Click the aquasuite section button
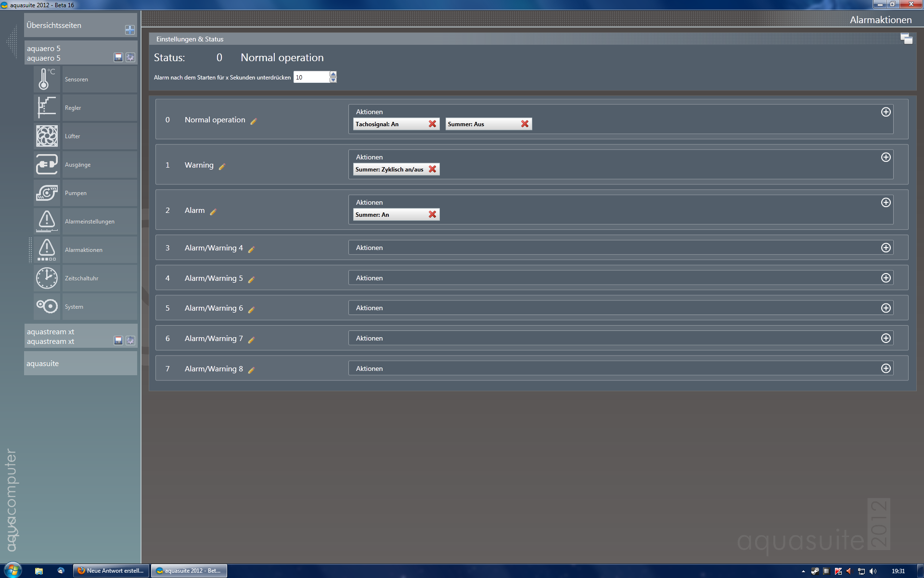924x578 pixels. point(80,364)
